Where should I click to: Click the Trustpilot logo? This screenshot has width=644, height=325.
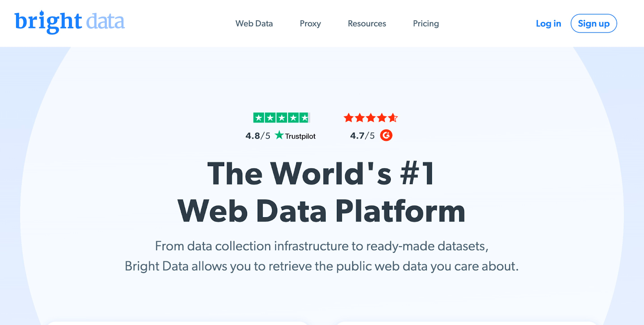[295, 136]
